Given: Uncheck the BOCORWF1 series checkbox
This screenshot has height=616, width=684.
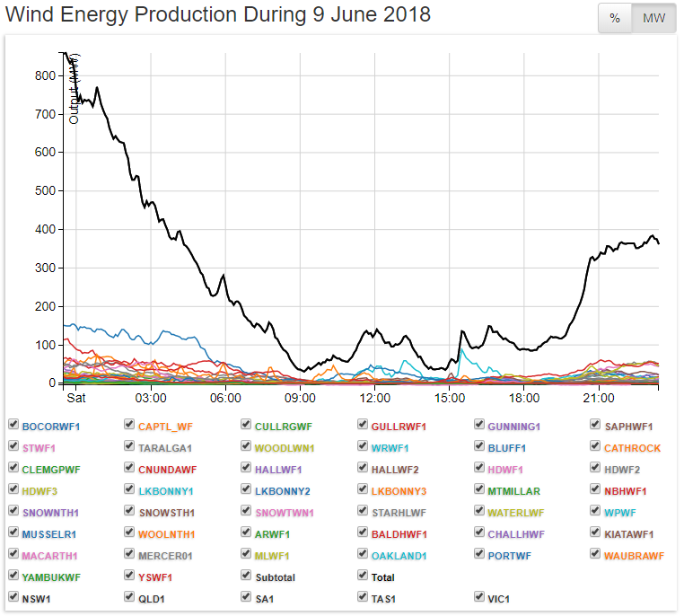Looking at the screenshot, I should pyautogui.click(x=13, y=426).
